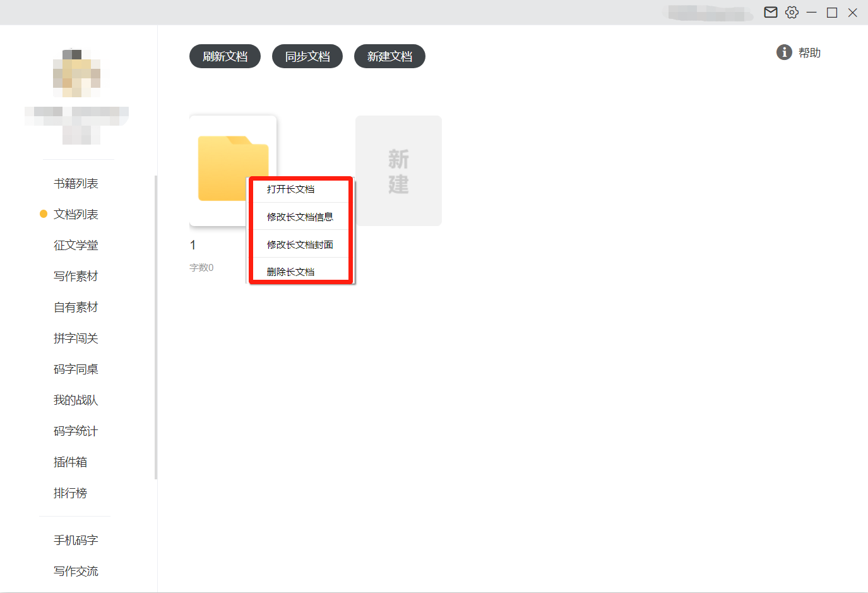Choose 修改长文档封面 from context menu
The image size is (868, 593).
300,244
